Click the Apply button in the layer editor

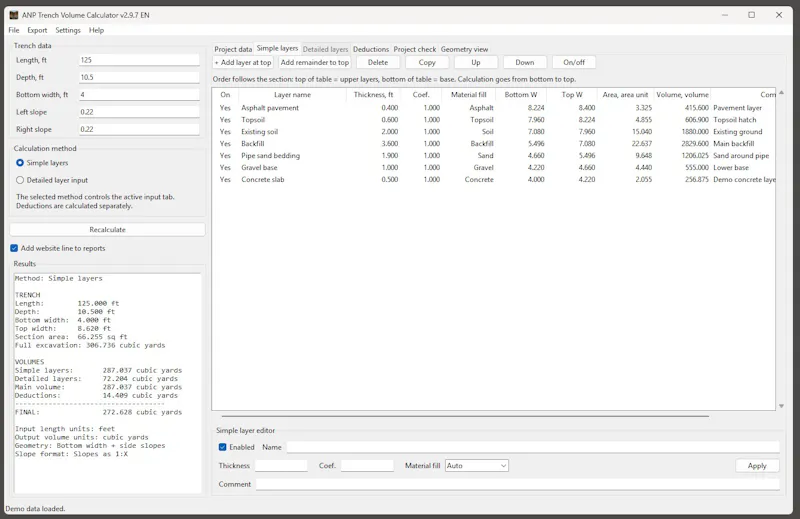(757, 465)
